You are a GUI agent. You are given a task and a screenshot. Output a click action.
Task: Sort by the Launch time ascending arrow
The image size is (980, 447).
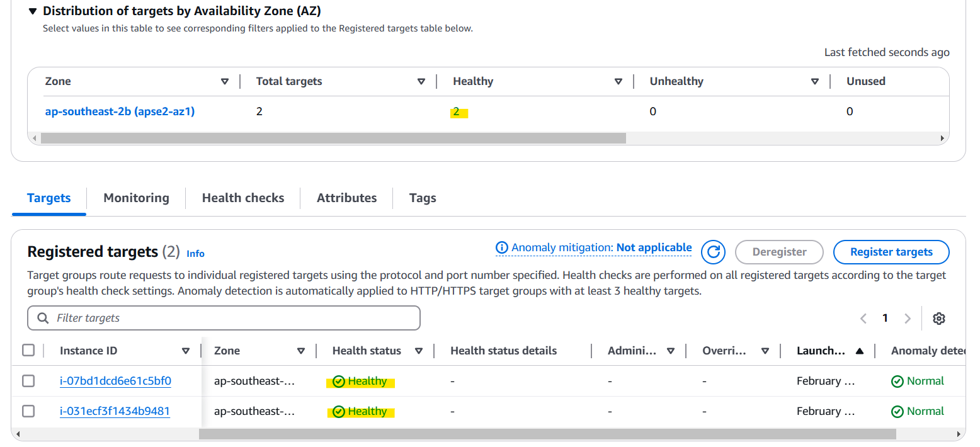click(859, 351)
